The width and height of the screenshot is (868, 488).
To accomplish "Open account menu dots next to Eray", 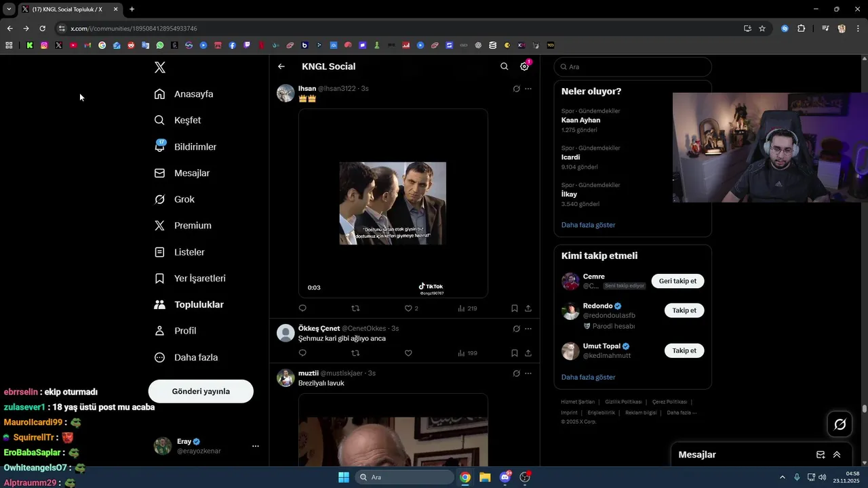I will click(256, 446).
